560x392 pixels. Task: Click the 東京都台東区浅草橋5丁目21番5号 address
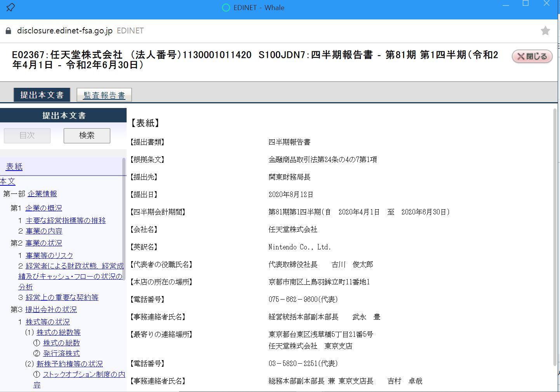(x=321, y=335)
